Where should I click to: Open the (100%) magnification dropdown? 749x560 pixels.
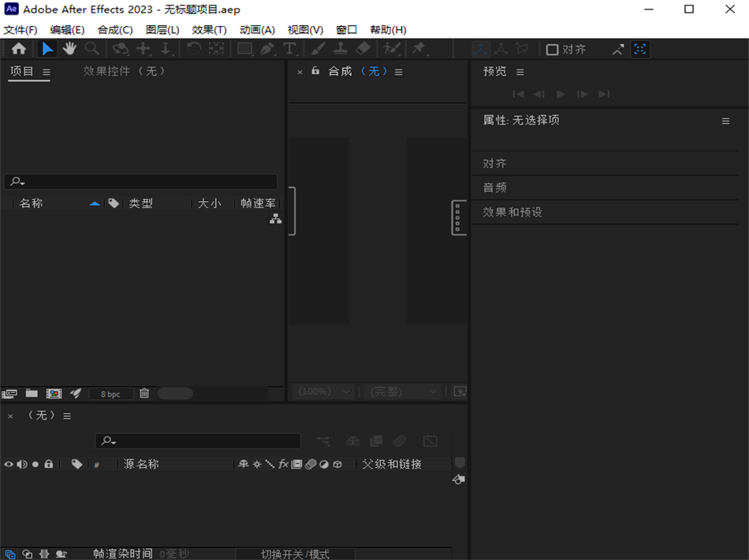324,392
